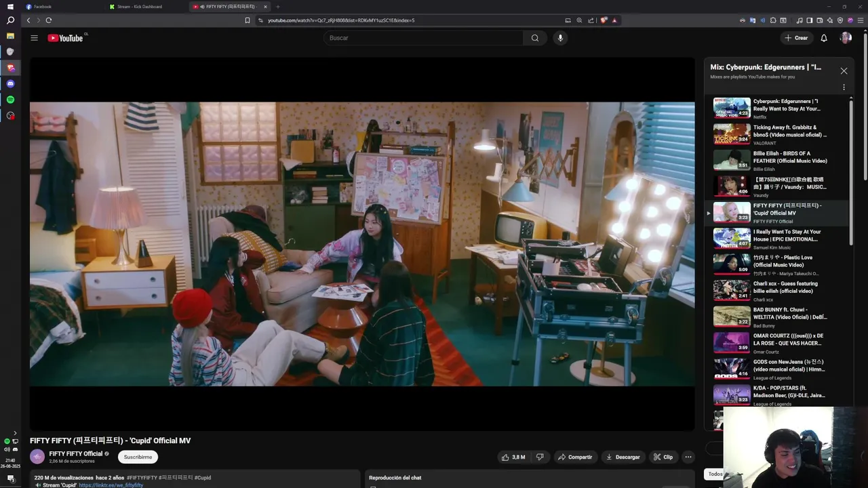Open the Leo AI sparkle icon
The width and height of the screenshot is (868, 488).
point(830,20)
